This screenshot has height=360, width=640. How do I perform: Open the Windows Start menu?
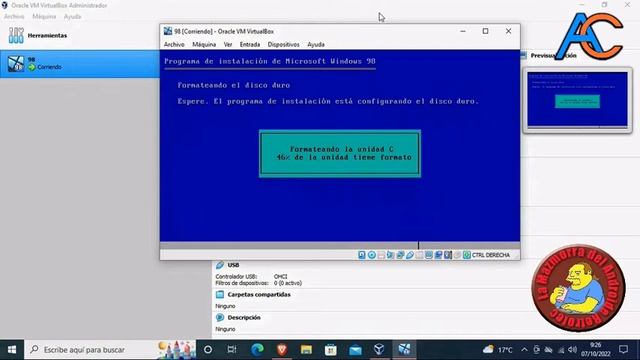12,350
